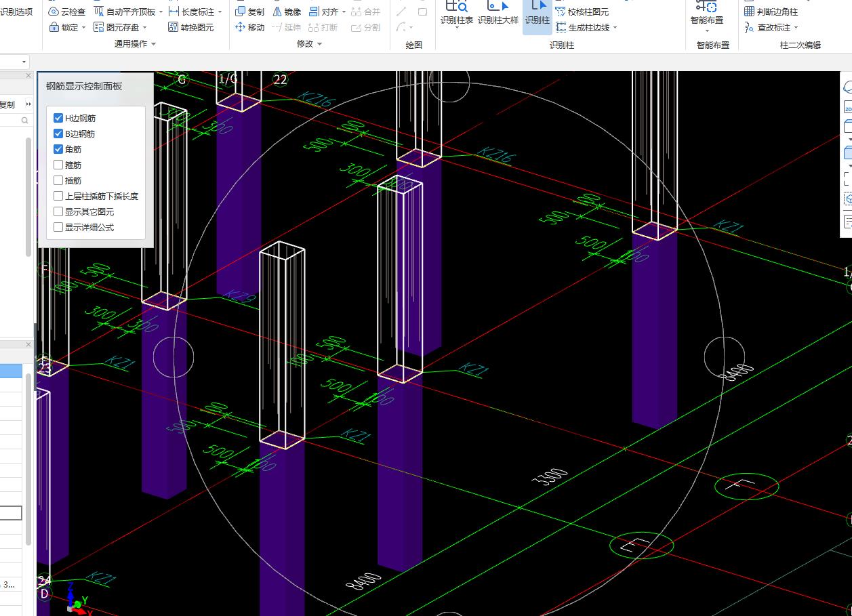Image resolution: width=852 pixels, height=616 pixels.
Task: Click the 转换图元 convert element tool
Action: [x=190, y=27]
